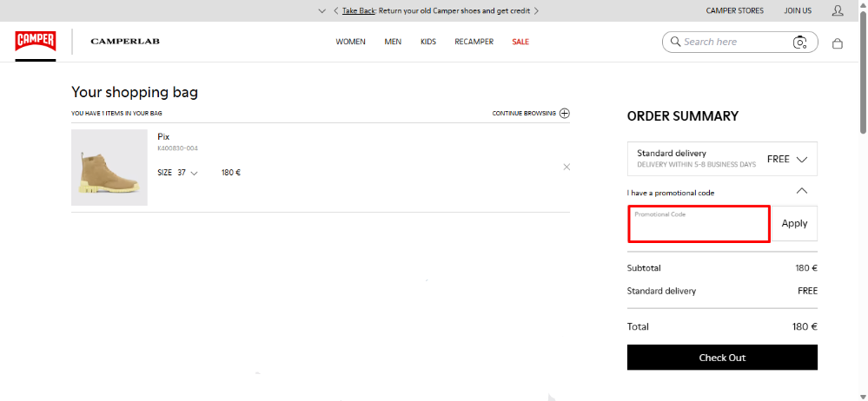Image resolution: width=868 pixels, height=401 pixels.
Task: Click the user account icon
Action: click(838, 10)
